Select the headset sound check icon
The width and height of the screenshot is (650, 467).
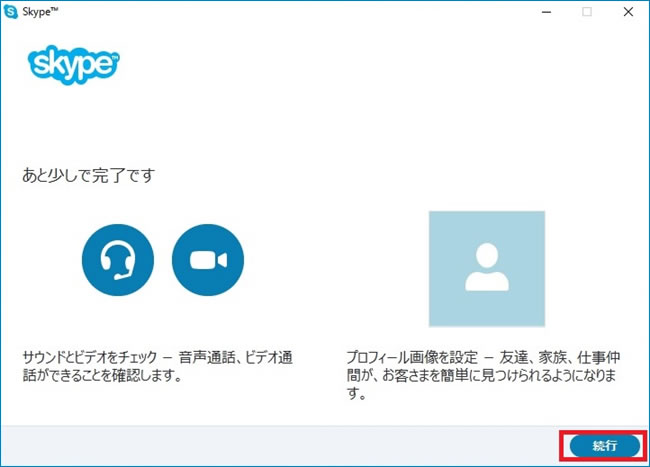pyautogui.click(x=118, y=260)
